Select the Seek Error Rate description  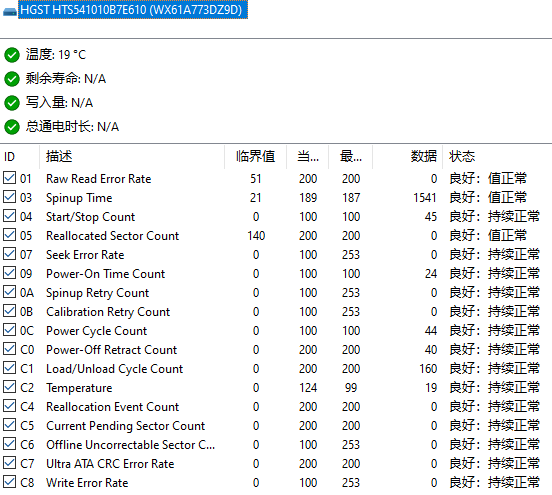click(85, 255)
